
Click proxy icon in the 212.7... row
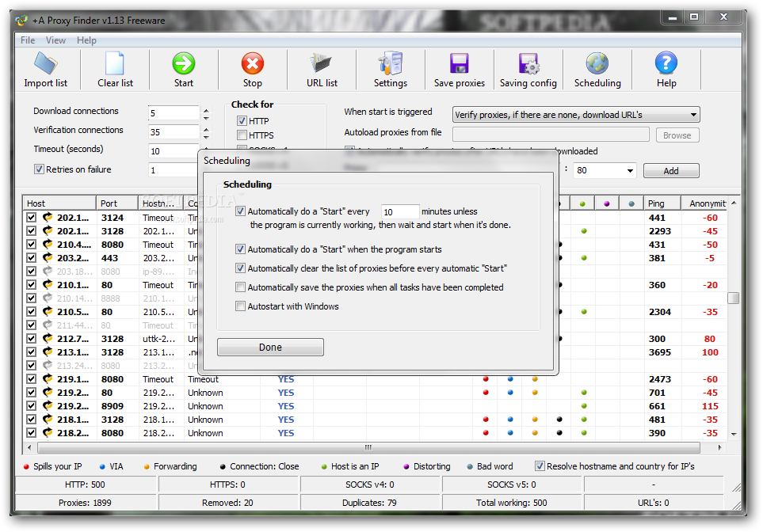pos(48,339)
